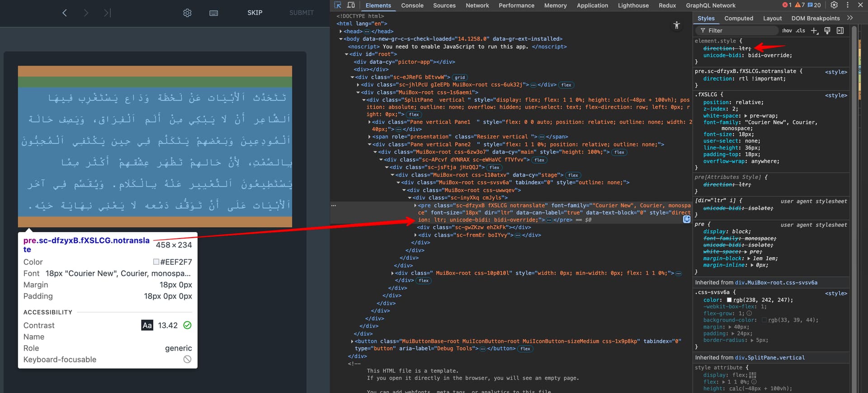Click the background-color swatch rgb(33, 39, 44)
The width and height of the screenshot is (868, 393).
[x=764, y=320]
